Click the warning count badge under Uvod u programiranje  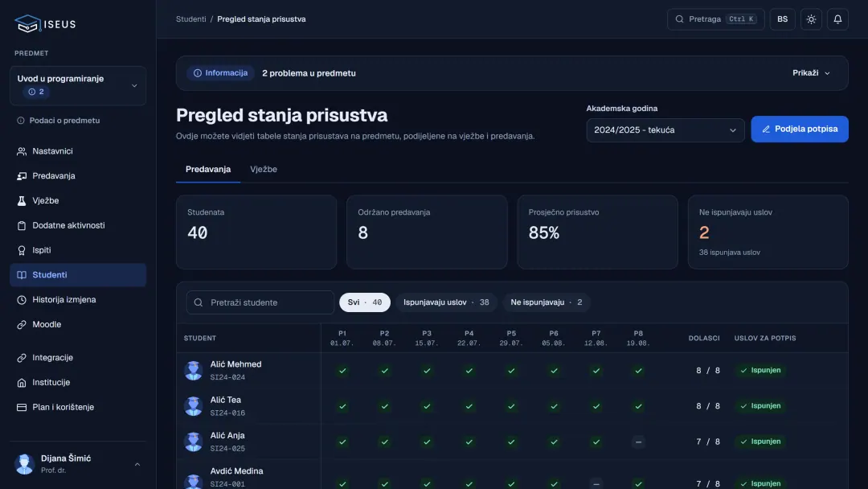pos(36,92)
